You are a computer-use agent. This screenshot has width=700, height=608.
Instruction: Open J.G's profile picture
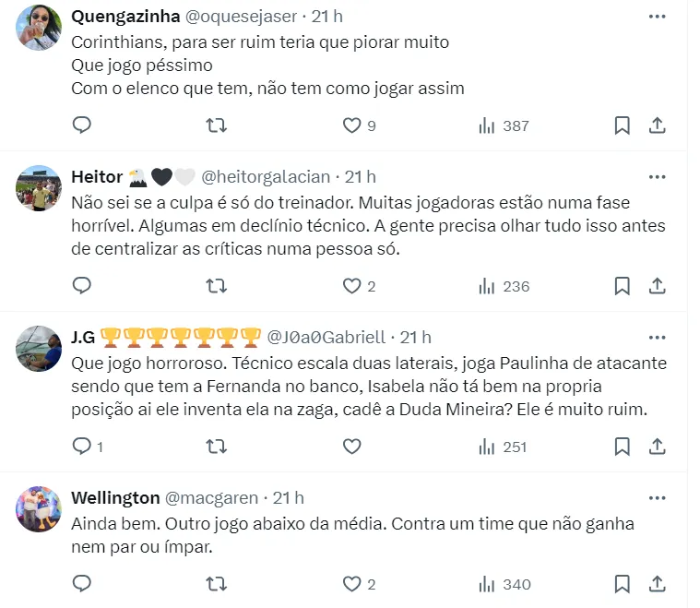point(39,348)
